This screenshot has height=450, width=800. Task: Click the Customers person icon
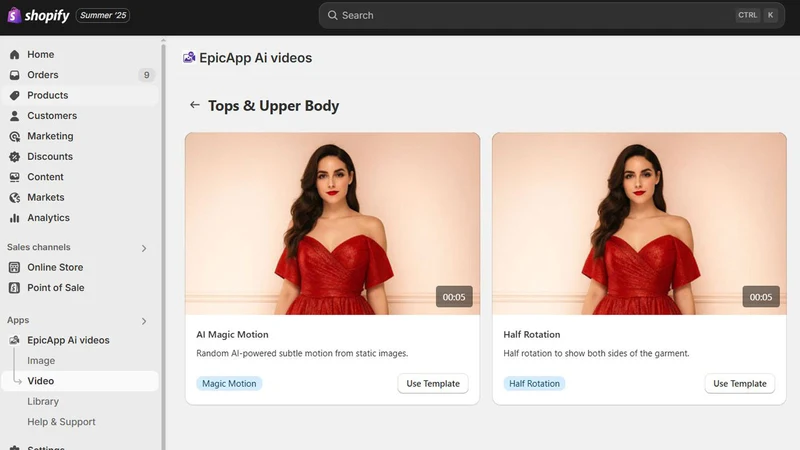pyautogui.click(x=15, y=116)
